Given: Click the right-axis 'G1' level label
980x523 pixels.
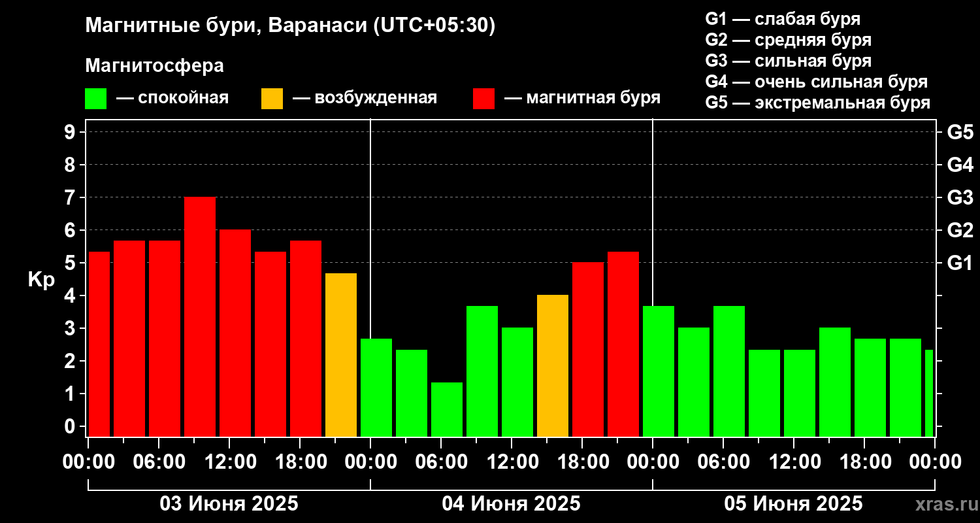Looking at the screenshot, I should coord(960,263).
